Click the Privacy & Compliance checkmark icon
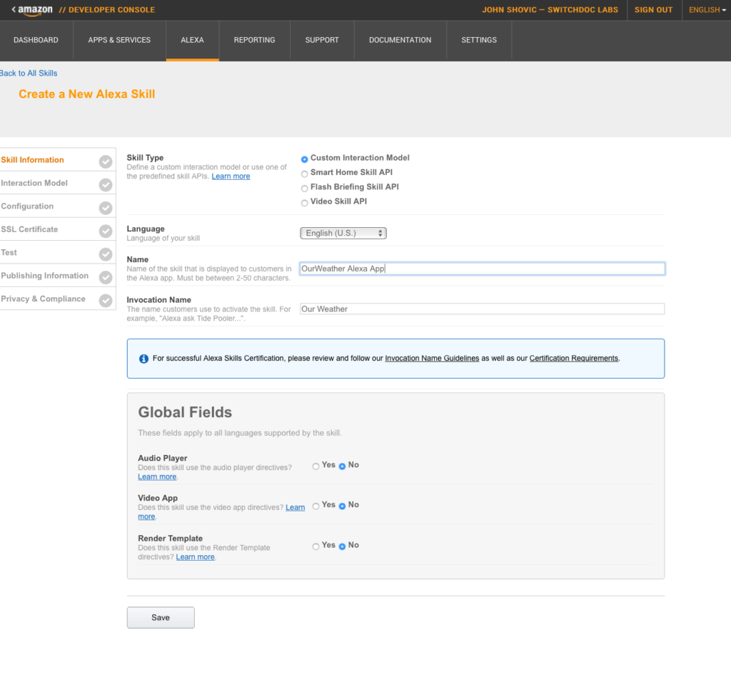The height and width of the screenshot is (700, 731). 106,300
